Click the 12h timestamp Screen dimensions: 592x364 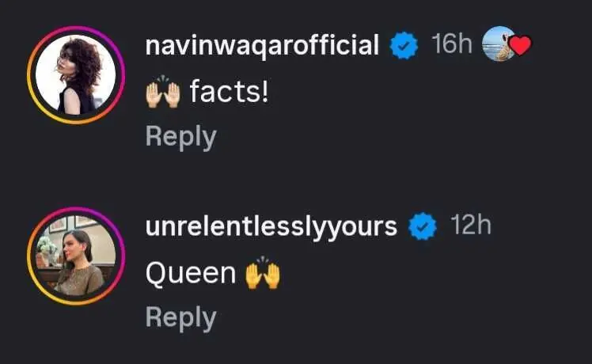tap(470, 226)
